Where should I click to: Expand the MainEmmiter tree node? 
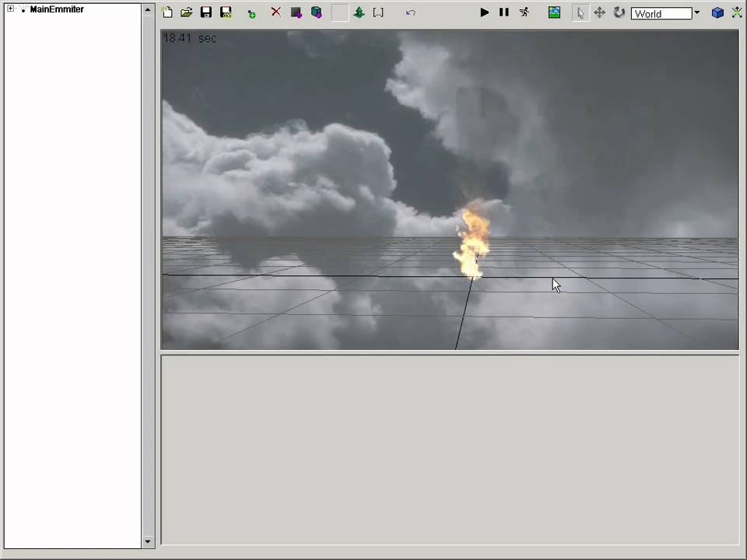[x=10, y=9]
